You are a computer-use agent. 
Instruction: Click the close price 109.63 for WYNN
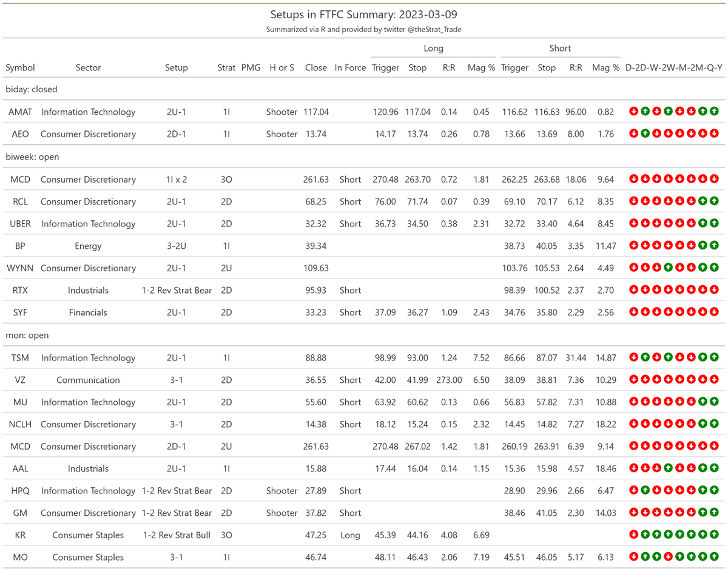(x=316, y=268)
